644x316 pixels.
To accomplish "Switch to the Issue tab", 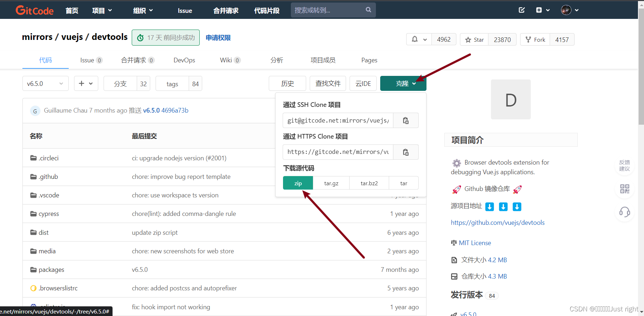I will (91, 60).
